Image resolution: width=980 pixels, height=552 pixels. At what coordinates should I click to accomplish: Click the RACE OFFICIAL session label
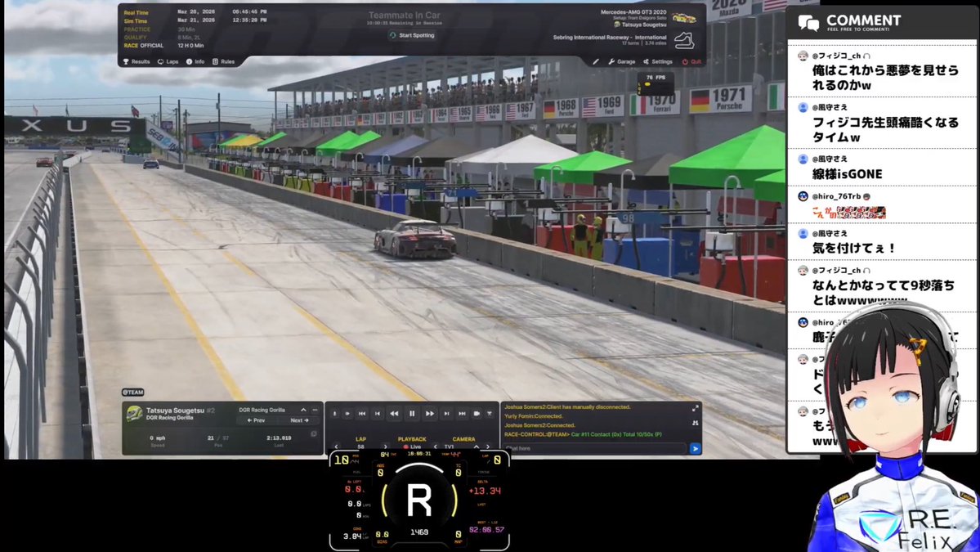(143, 46)
